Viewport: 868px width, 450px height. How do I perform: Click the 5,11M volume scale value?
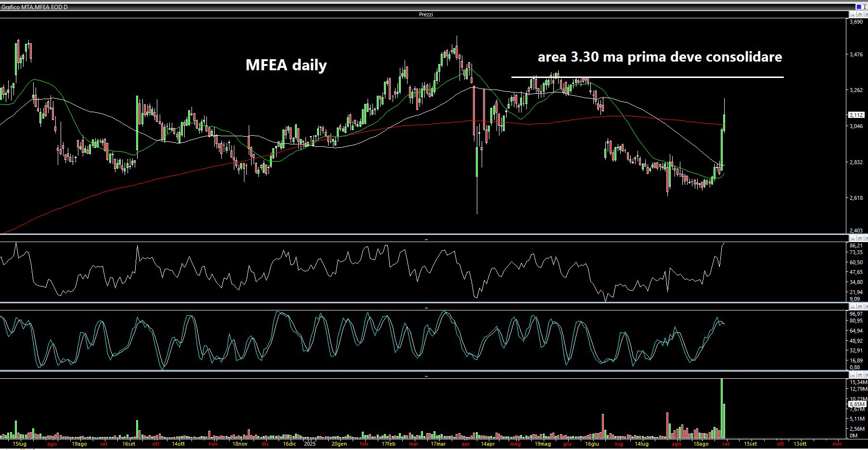[857, 419]
